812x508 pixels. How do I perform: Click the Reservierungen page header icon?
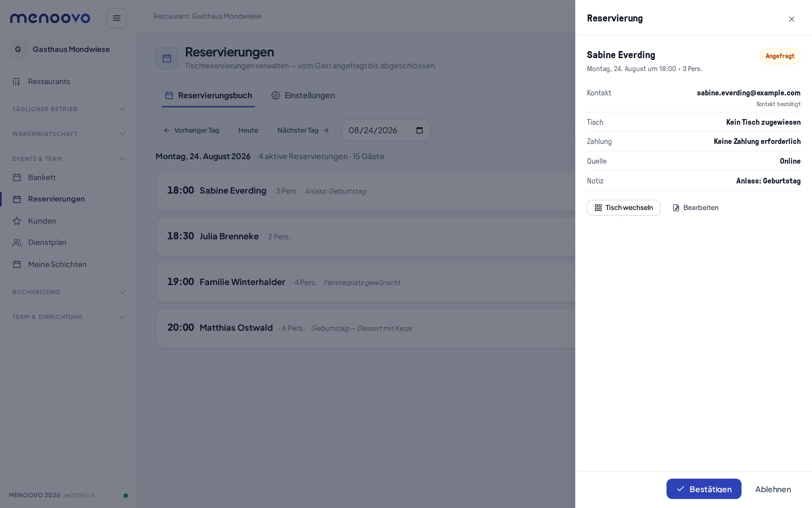pyautogui.click(x=167, y=58)
